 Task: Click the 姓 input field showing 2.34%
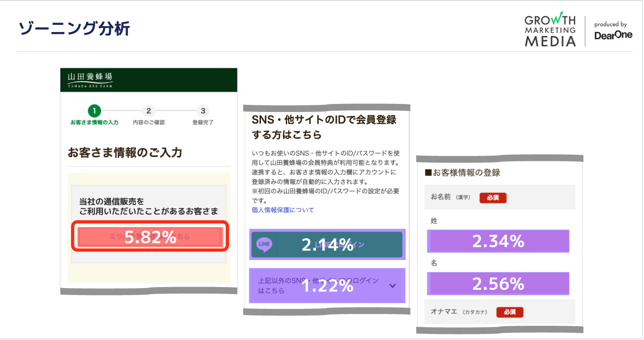(498, 241)
